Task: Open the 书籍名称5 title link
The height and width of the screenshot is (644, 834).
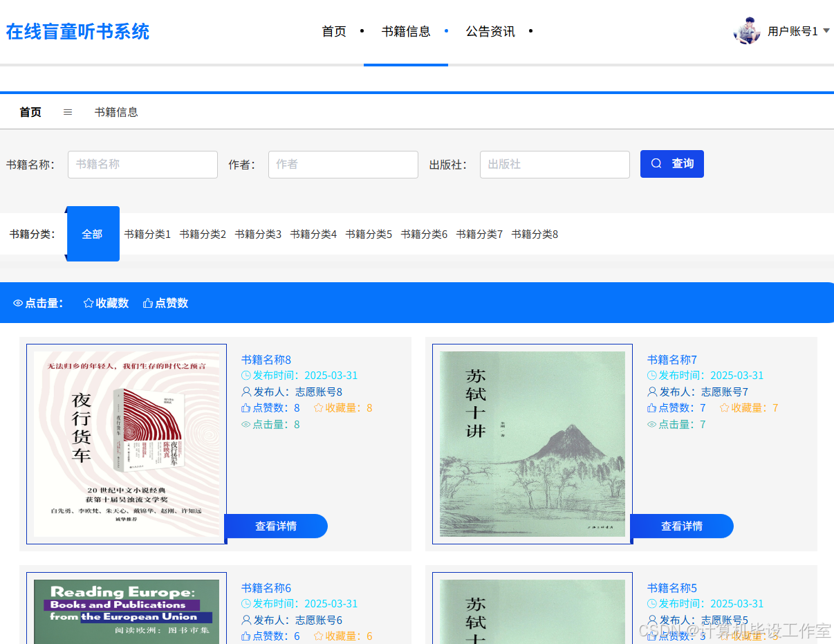Action: tap(672, 588)
